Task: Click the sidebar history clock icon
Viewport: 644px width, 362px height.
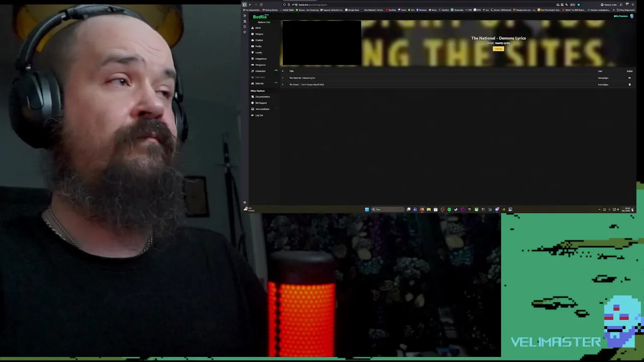Action: pos(245,27)
